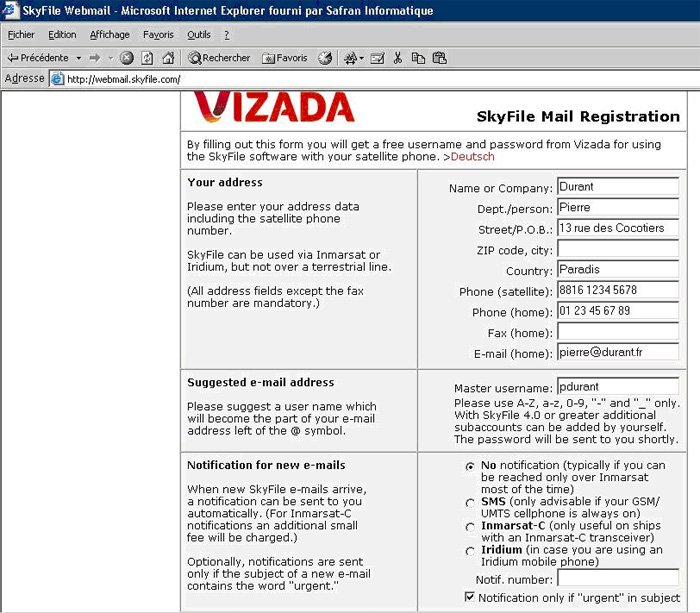
Task: Click the empty Fax (home) field
Action: (x=618, y=331)
